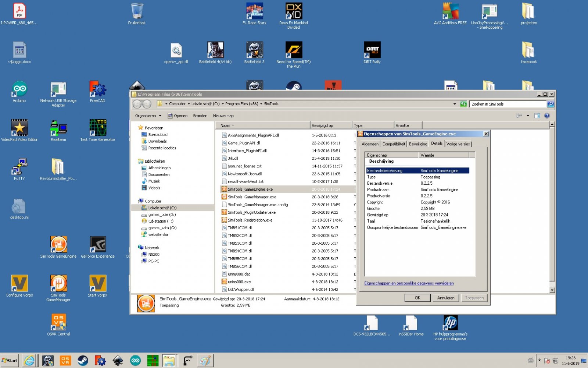Open AVG AntiVirus FREE desktop icon
The width and height of the screenshot is (588, 368).
pyautogui.click(x=450, y=14)
